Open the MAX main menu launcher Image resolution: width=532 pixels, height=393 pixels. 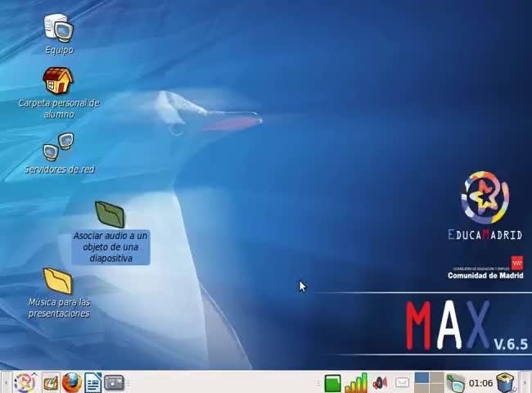(25, 382)
